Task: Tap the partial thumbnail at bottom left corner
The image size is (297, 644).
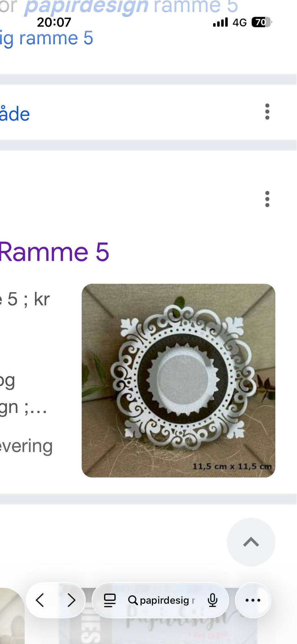Action: 12,616
